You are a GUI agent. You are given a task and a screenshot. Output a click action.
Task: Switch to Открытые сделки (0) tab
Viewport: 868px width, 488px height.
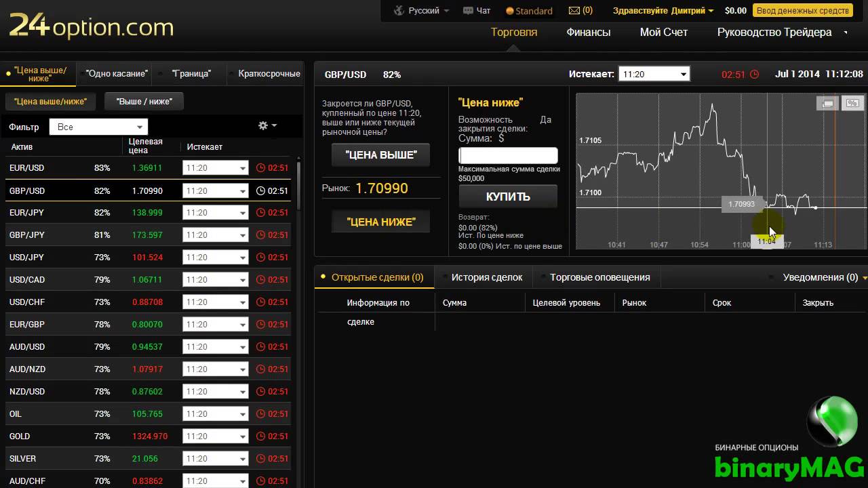pyautogui.click(x=374, y=277)
